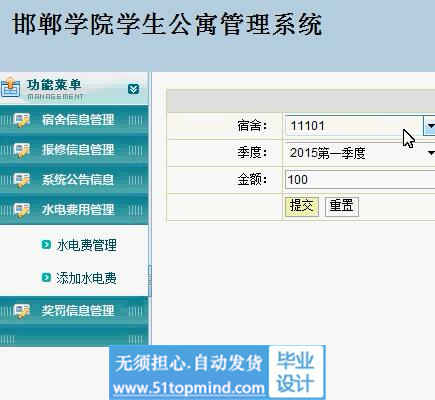435x400 pixels.
Task: Open the 添加水电费 submenu link
Action: pos(86,278)
